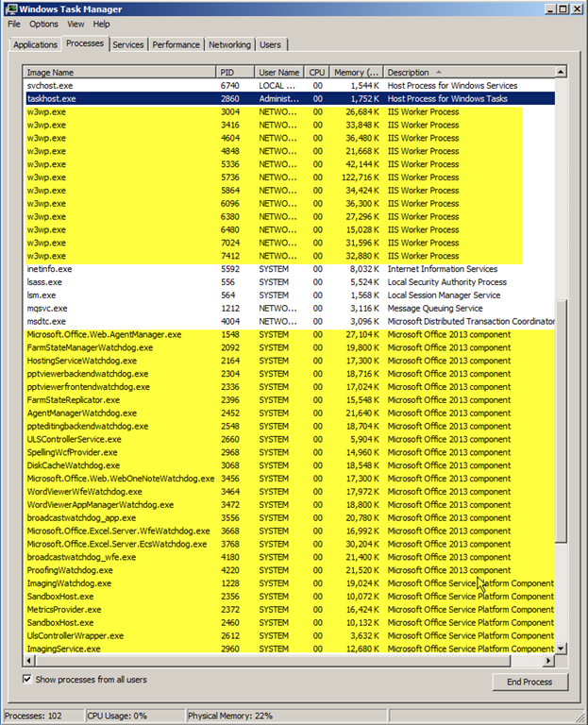This screenshot has height=725, width=588.
Task: Select Microsoft.Office.Excel.Server.WfeWatchdog.exe process
Action: (x=290, y=531)
